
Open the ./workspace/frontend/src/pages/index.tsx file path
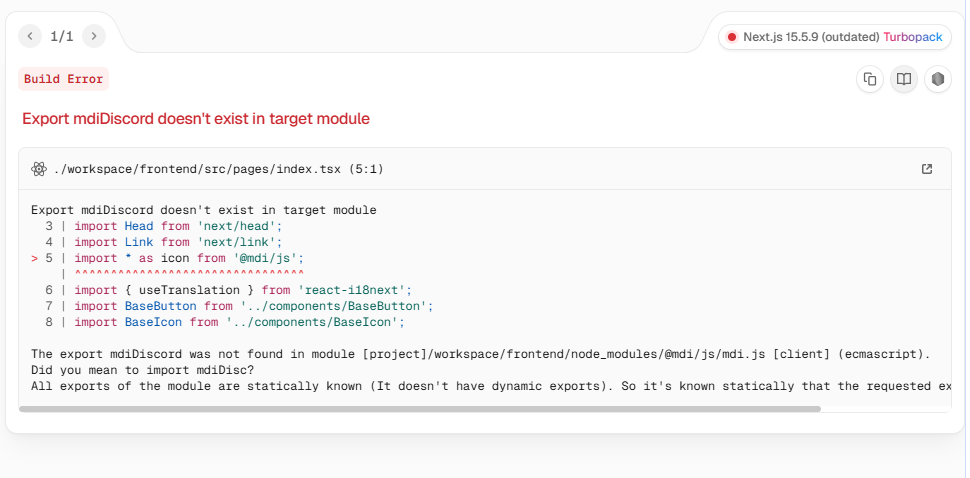[216, 169]
